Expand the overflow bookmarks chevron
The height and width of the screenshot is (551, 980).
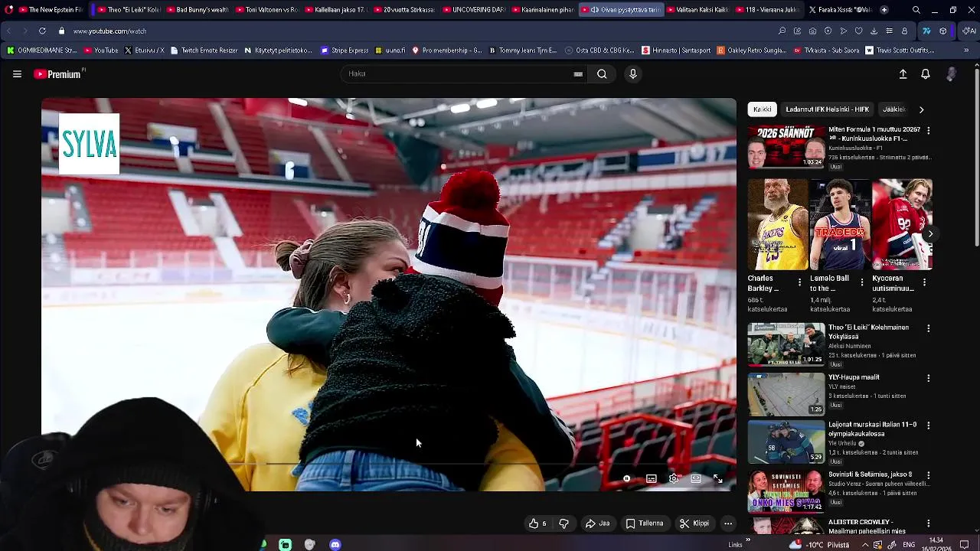pos(965,51)
